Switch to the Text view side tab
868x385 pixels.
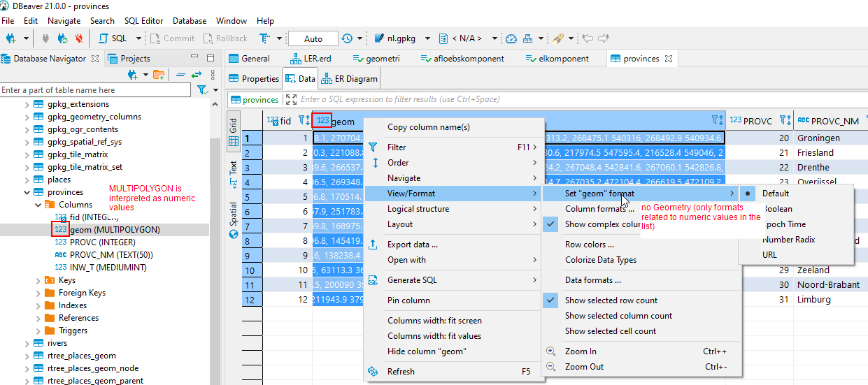[x=234, y=173]
